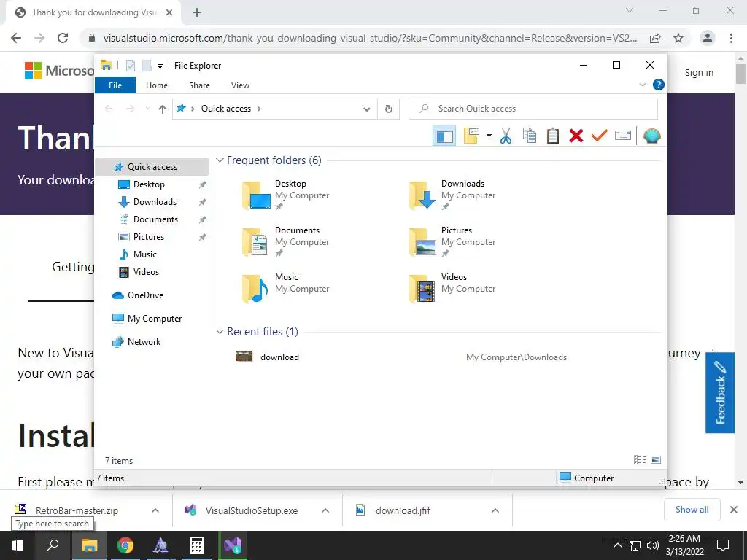The width and height of the screenshot is (747, 560).
Task: Toggle the navigation pane toolbar button
Action: pos(444,136)
